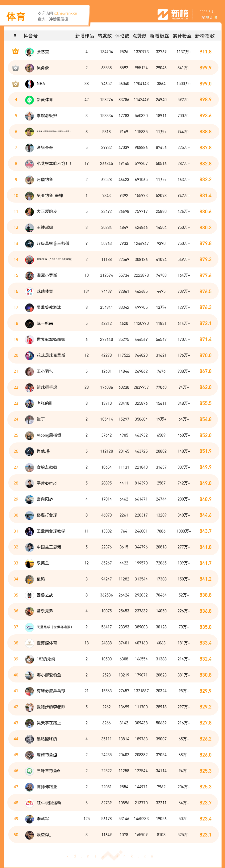The height and width of the screenshot is (868, 225).
Task: Open the NBA account avatar
Action: 30,84
